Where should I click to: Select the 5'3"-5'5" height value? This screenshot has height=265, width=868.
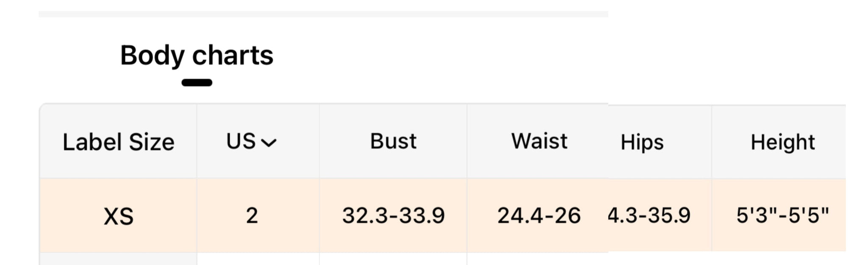point(782,215)
